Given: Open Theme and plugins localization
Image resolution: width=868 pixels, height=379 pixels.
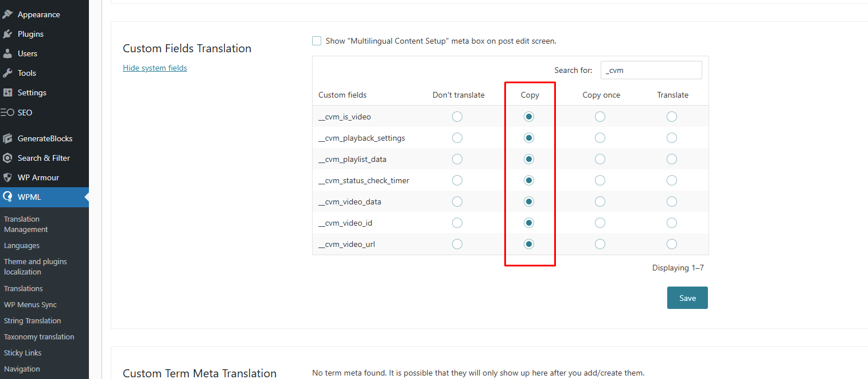Looking at the screenshot, I should tap(35, 266).
